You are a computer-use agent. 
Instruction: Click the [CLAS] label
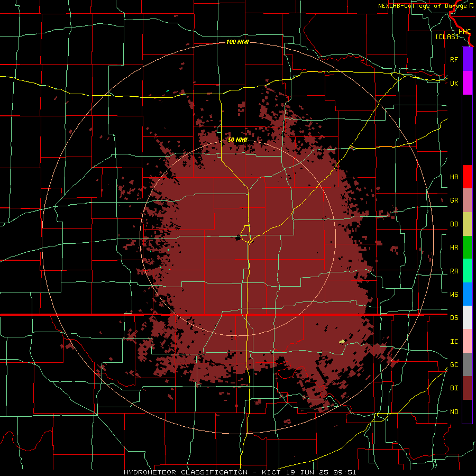click(x=447, y=36)
